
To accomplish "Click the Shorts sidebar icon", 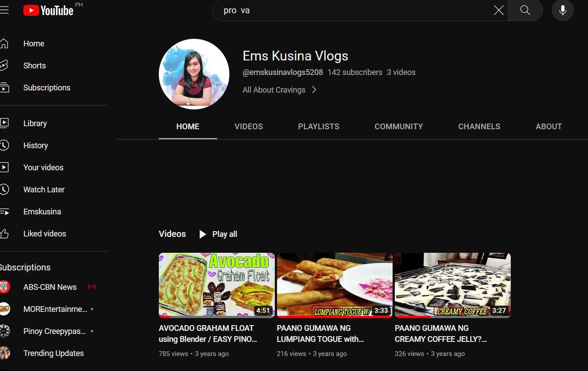I will [x=4, y=66].
